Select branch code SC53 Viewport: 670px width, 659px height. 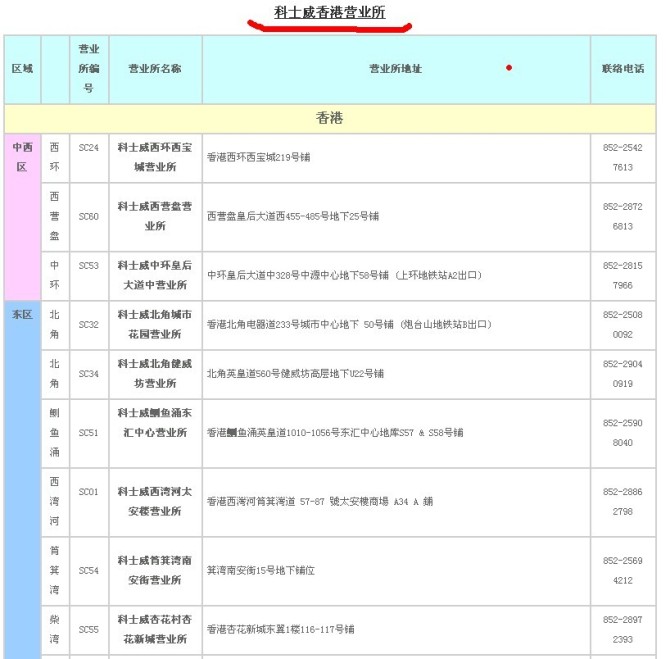(89, 266)
